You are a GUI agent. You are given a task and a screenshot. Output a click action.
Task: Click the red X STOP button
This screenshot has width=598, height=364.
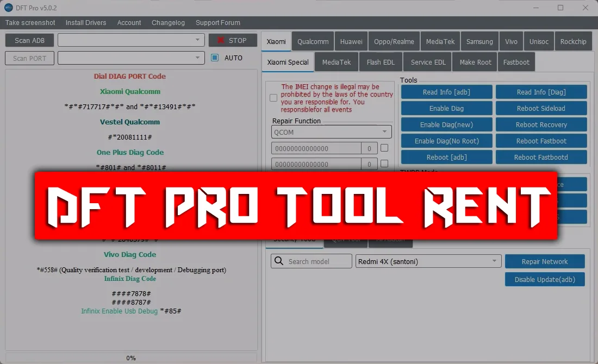(x=233, y=41)
